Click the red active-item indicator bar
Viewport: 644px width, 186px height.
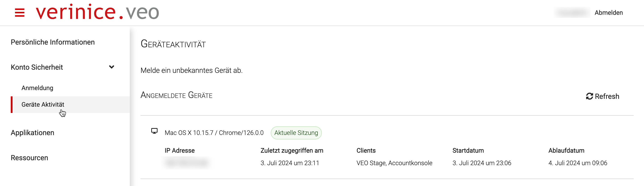11,105
